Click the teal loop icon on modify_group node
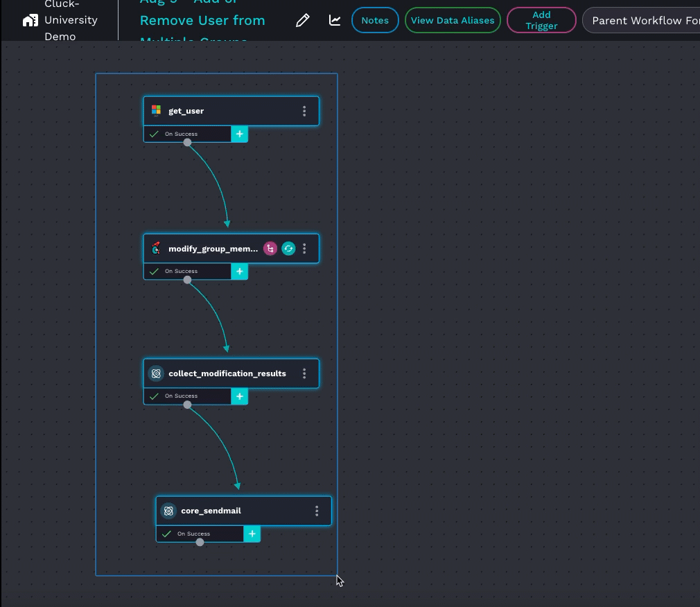 (x=288, y=249)
